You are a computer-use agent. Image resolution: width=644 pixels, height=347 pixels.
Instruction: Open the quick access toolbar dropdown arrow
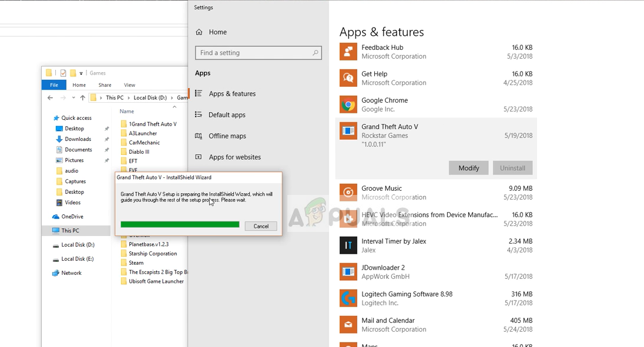pyautogui.click(x=81, y=73)
